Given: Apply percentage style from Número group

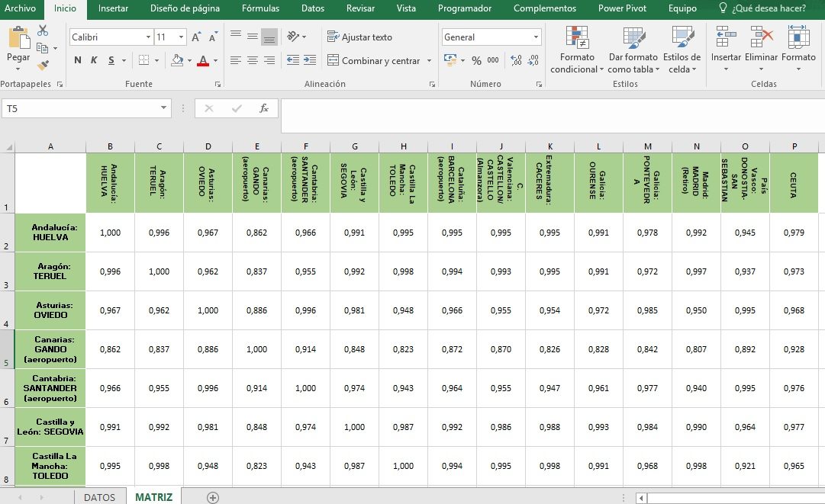Looking at the screenshot, I should pyautogui.click(x=476, y=60).
